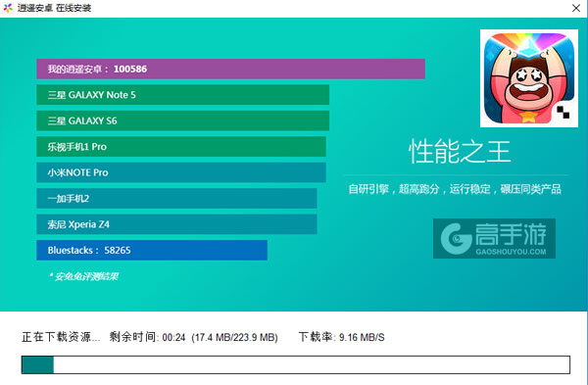Click the 正在下载资源 status text
588x385 pixels.
tap(61, 337)
